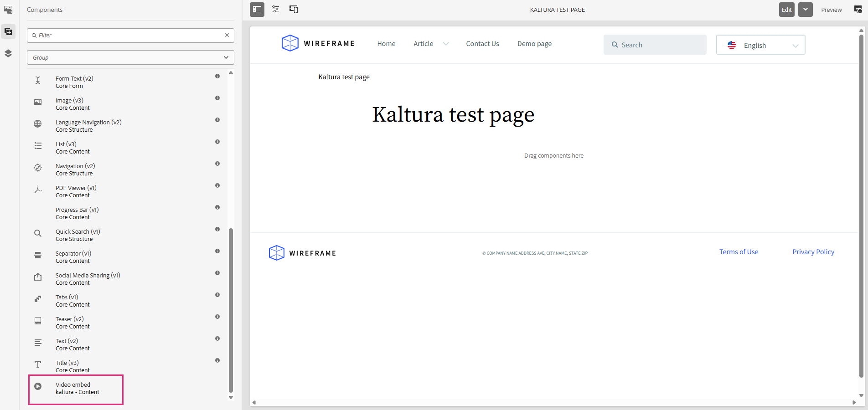The image size is (868, 410).
Task: Open the Emulator device icon
Action: pos(294,9)
